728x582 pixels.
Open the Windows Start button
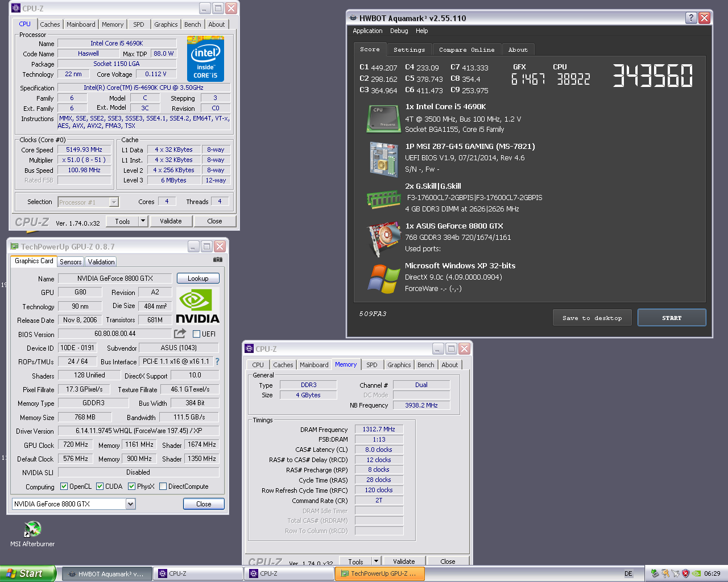click(x=28, y=573)
